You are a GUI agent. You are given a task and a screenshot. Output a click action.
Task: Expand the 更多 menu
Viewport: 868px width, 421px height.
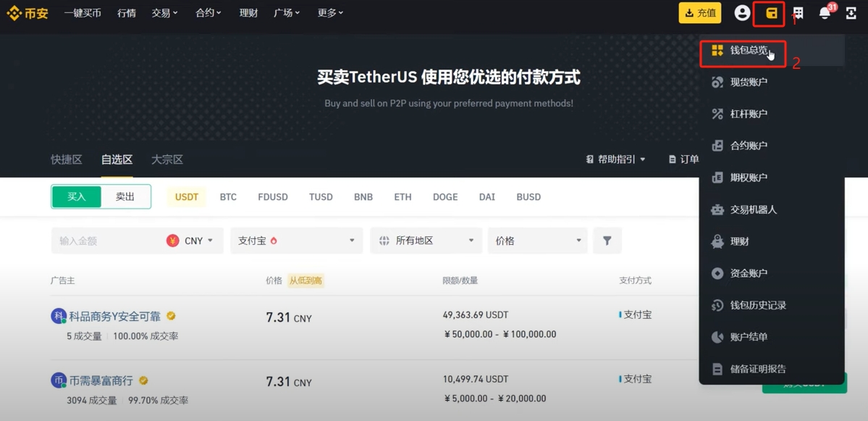click(331, 13)
